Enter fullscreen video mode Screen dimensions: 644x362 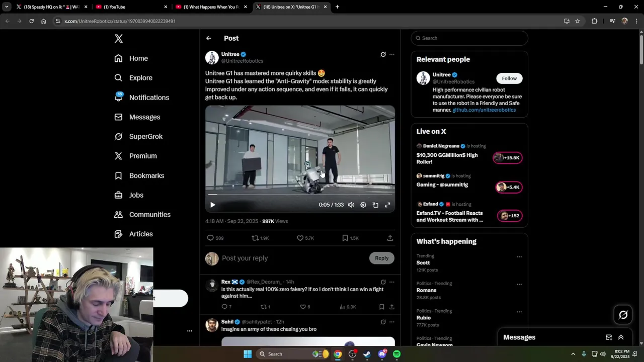click(x=387, y=205)
